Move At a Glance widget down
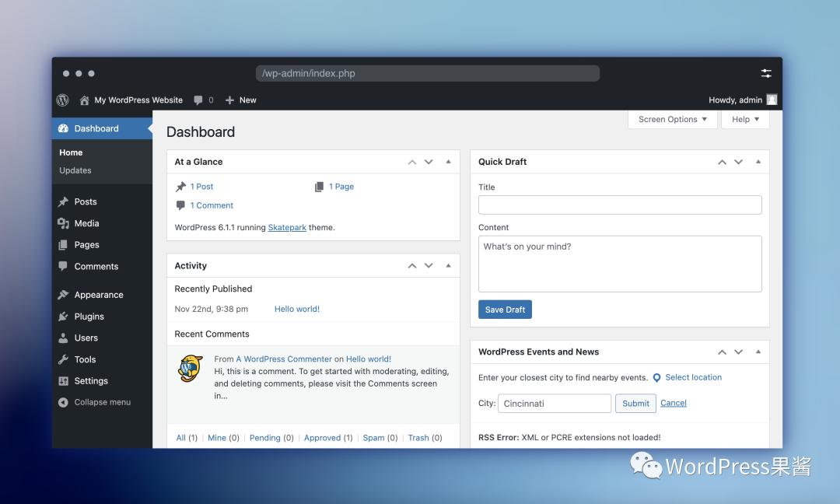The height and width of the screenshot is (504, 840). click(x=429, y=162)
